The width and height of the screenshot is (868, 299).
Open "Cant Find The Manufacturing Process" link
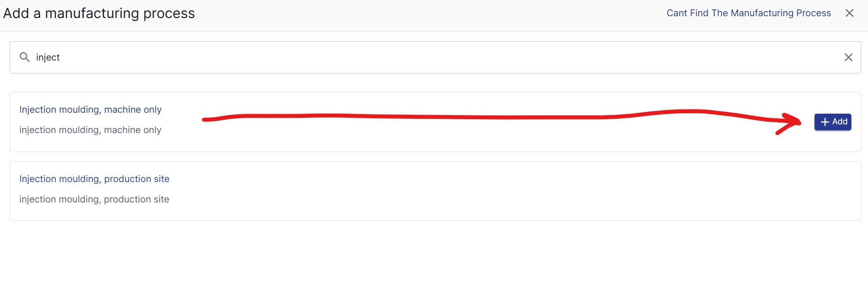coord(748,13)
